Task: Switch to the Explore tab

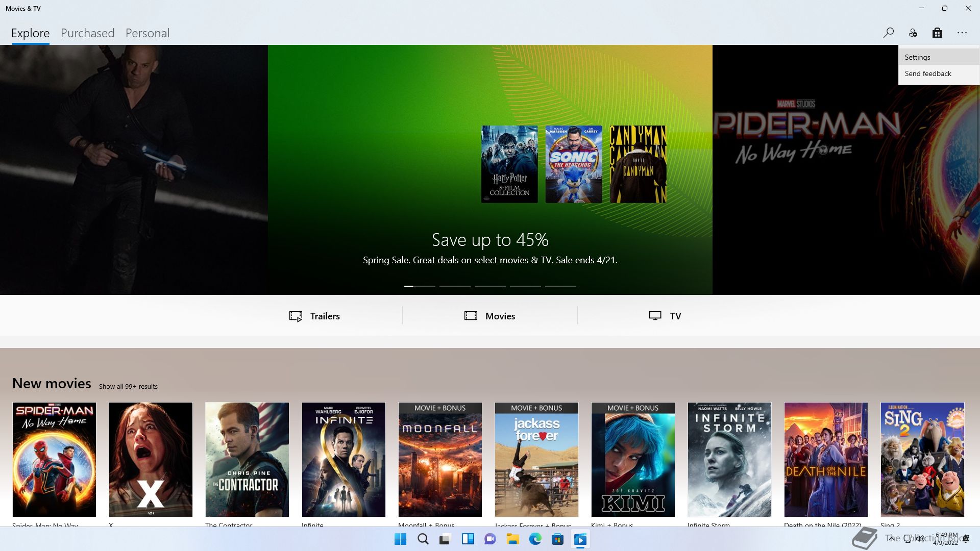Action: [x=31, y=33]
